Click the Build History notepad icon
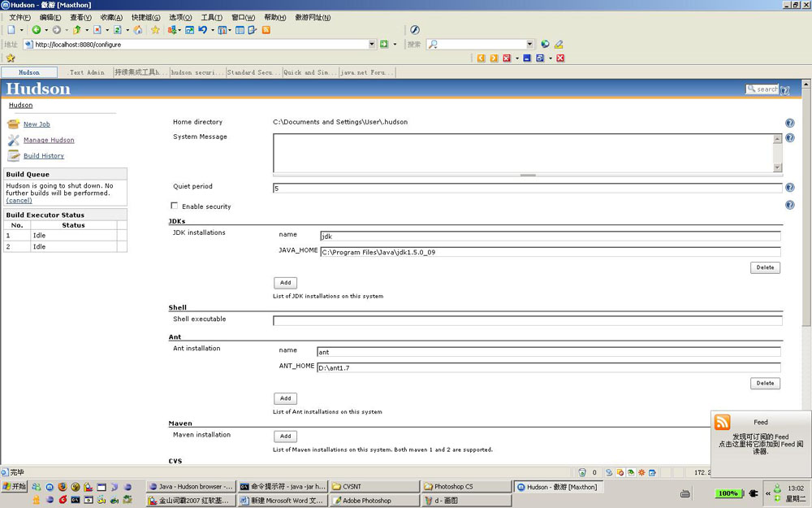Screen dimensions: 812x508 (x=13, y=155)
